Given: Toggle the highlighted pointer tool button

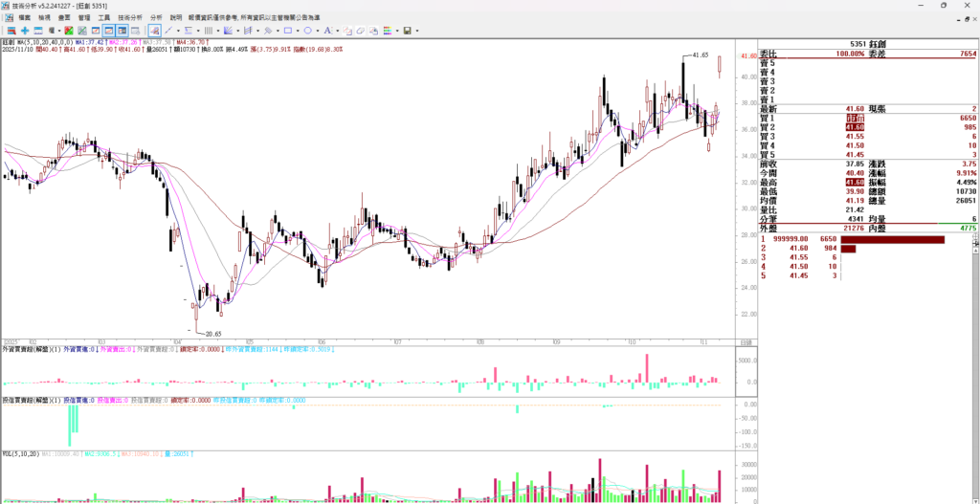Looking at the screenshot, I should 154,31.
